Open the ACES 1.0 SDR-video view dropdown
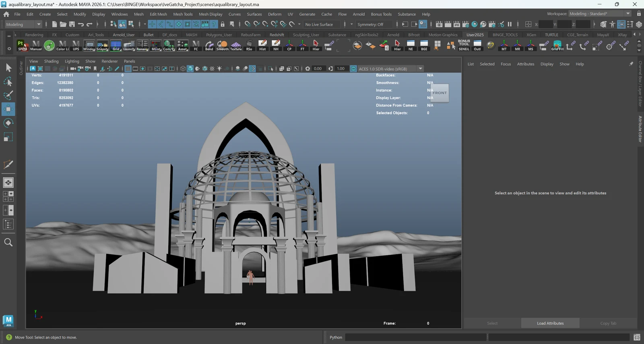 (390, 69)
